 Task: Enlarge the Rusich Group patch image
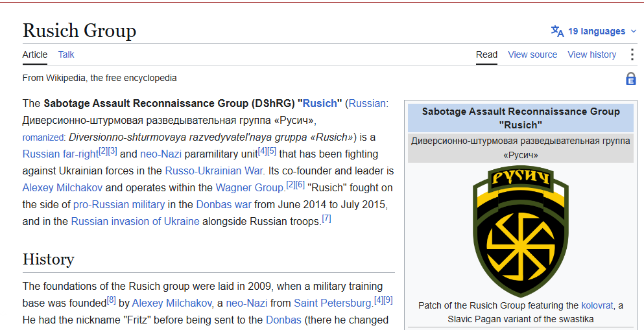[521, 231]
